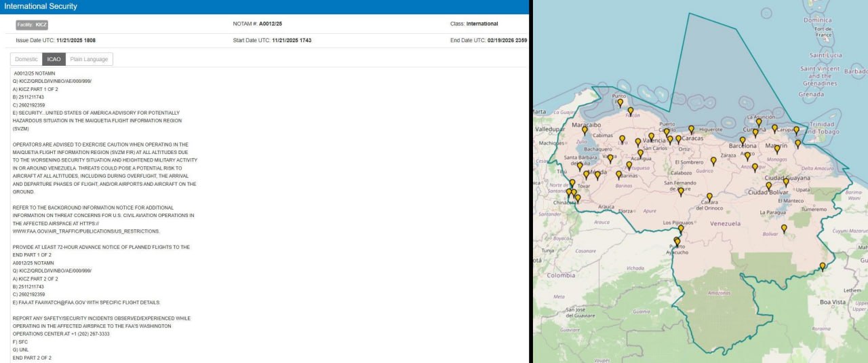Click the marker on the border north of Boa Vista
This screenshot has height=363, width=868.
pos(823,267)
